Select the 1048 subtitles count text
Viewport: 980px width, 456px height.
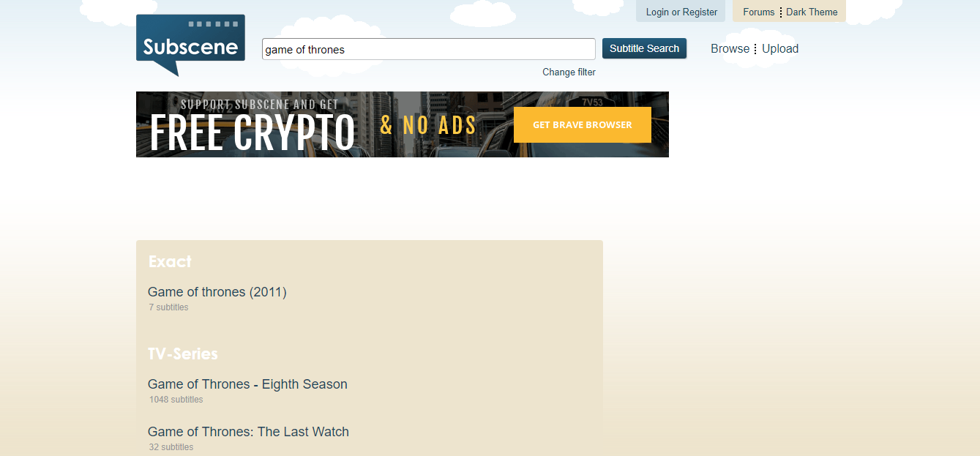(176, 400)
